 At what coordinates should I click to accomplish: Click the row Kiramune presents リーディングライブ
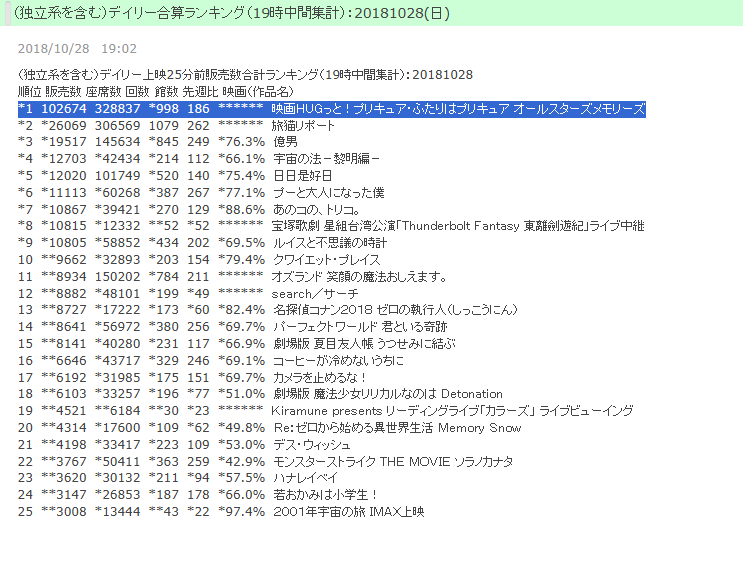[326, 411]
